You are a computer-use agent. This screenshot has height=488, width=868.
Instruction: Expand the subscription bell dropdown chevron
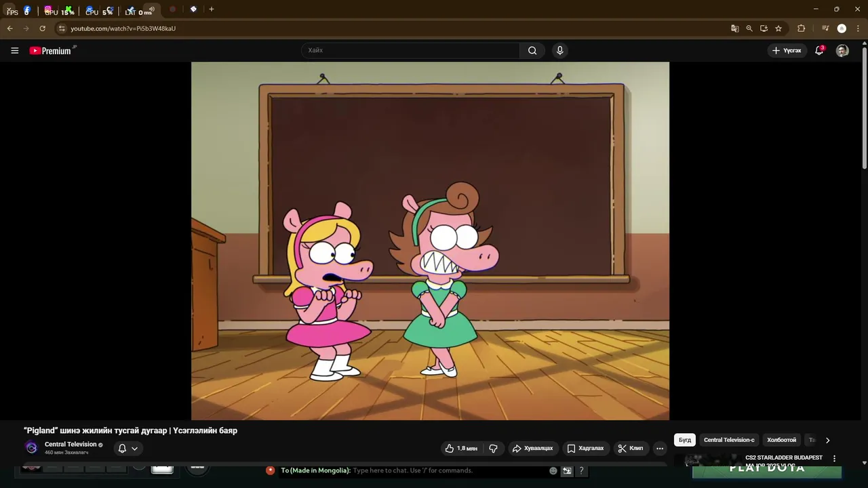click(134, 448)
